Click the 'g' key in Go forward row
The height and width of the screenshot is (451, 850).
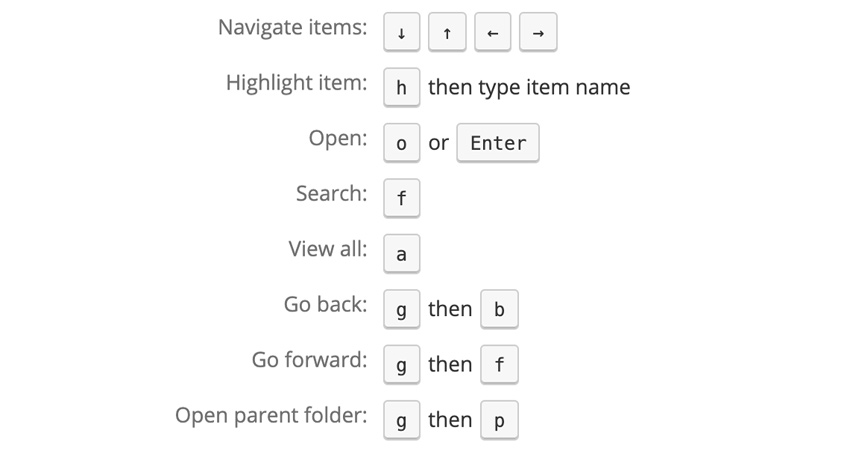[x=402, y=365]
